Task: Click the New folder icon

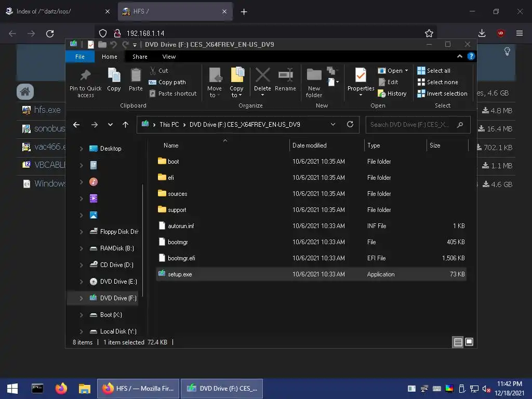Action: pyautogui.click(x=314, y=75)
